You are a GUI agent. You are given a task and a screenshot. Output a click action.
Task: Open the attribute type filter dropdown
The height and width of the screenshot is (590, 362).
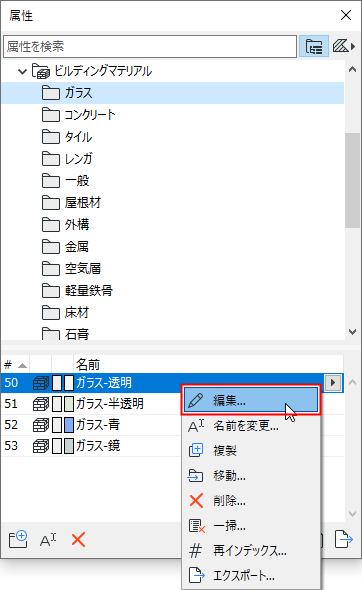(344, 47)
